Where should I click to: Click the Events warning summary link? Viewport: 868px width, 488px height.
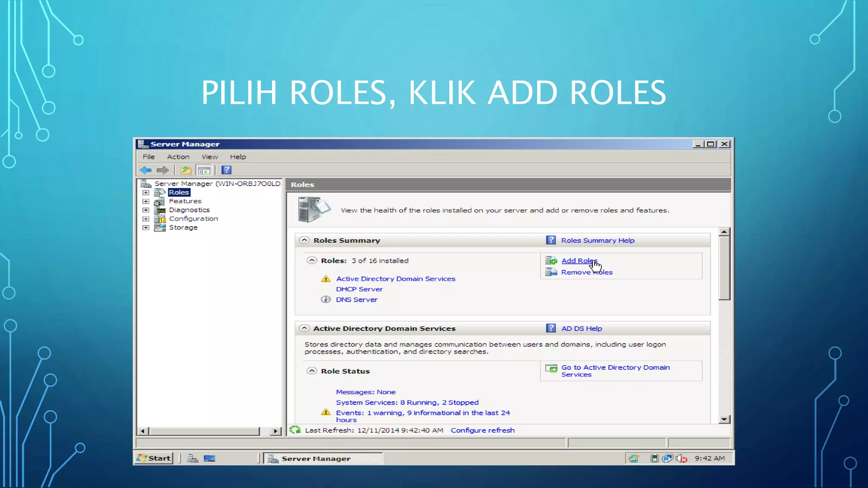[x=423, y=416]
